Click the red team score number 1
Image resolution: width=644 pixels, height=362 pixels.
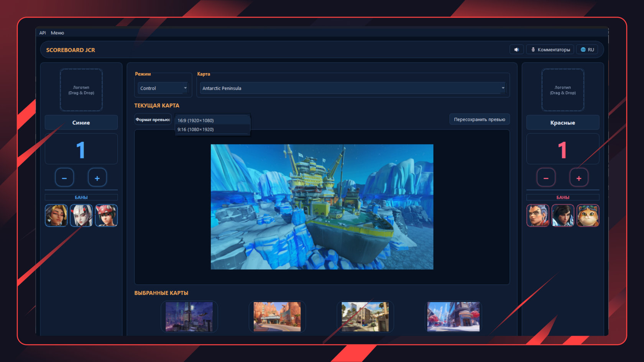[x=562, y=150]
